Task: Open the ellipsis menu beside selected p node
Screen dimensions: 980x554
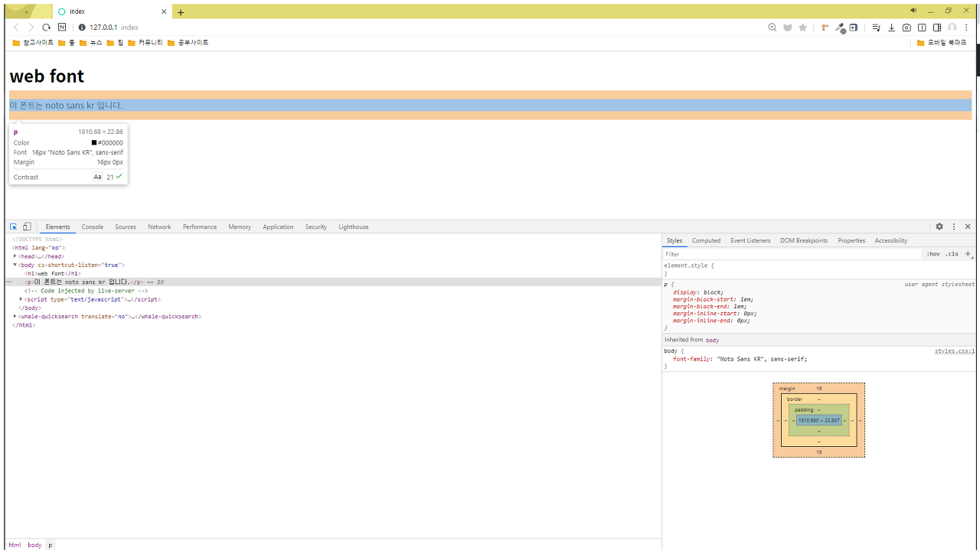Action: pos(8,282)
